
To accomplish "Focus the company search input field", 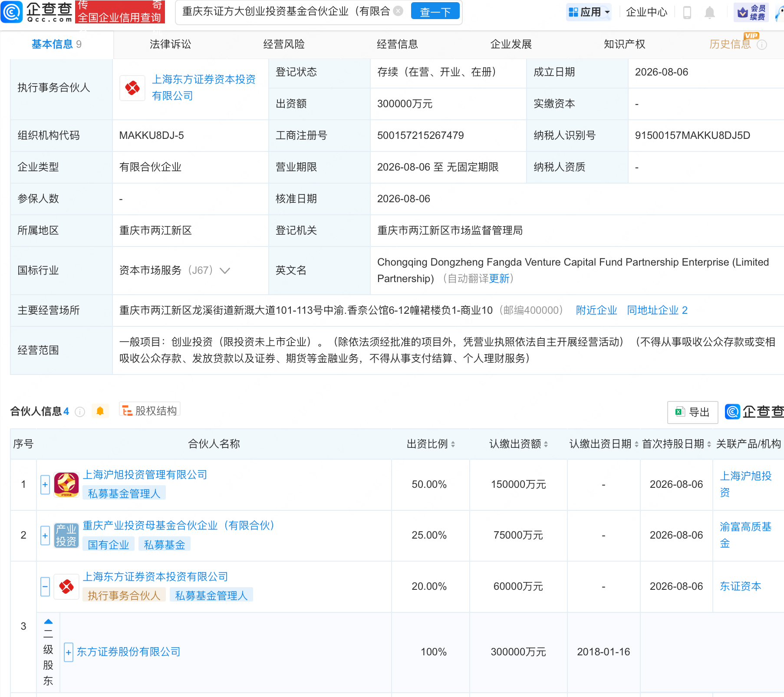I will click(287, 11).
